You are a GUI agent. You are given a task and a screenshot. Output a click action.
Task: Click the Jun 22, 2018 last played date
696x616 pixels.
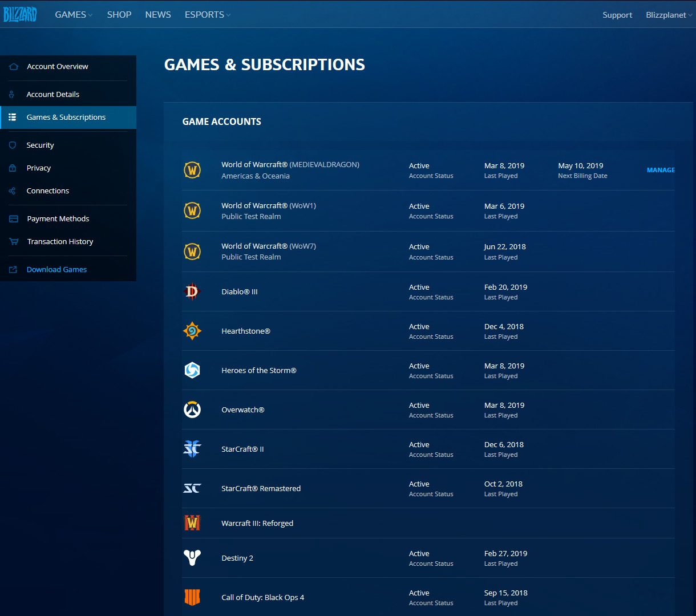click(505, 246)
